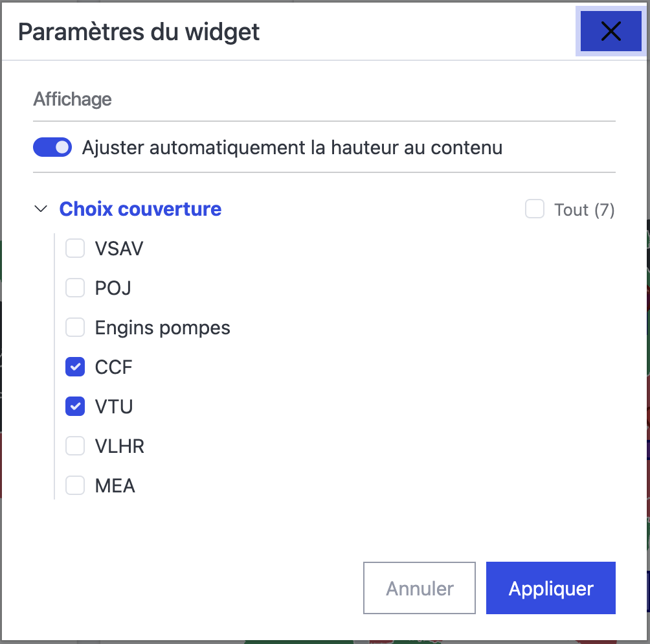Tick the POJ checkbox
650x644 pixels.
[76, 288]
